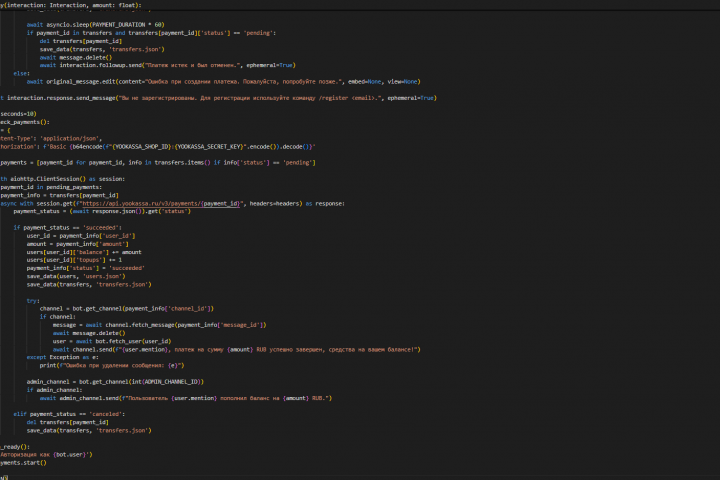
Task: Click the 'channel = bot.get_channel' line
Action: (127, 309)
